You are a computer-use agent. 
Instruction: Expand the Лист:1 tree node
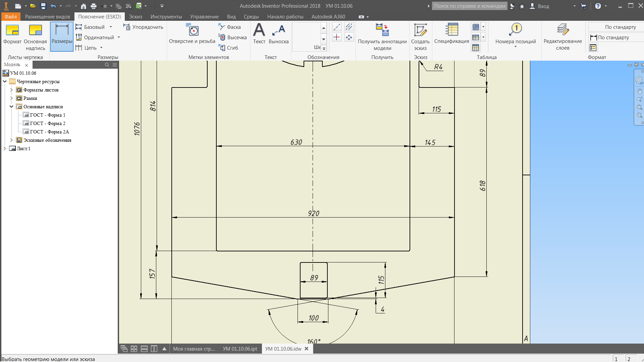[x=5, y=148]
